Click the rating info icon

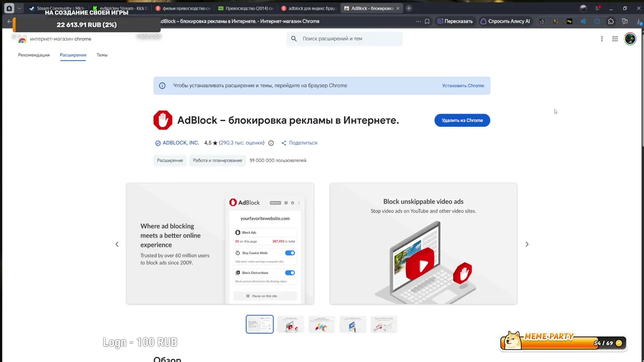click(271, 143)
